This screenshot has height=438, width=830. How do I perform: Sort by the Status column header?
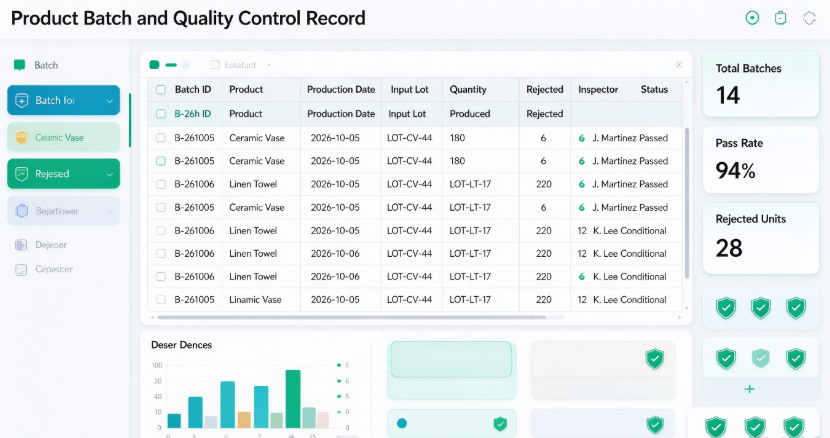(654, 90)
